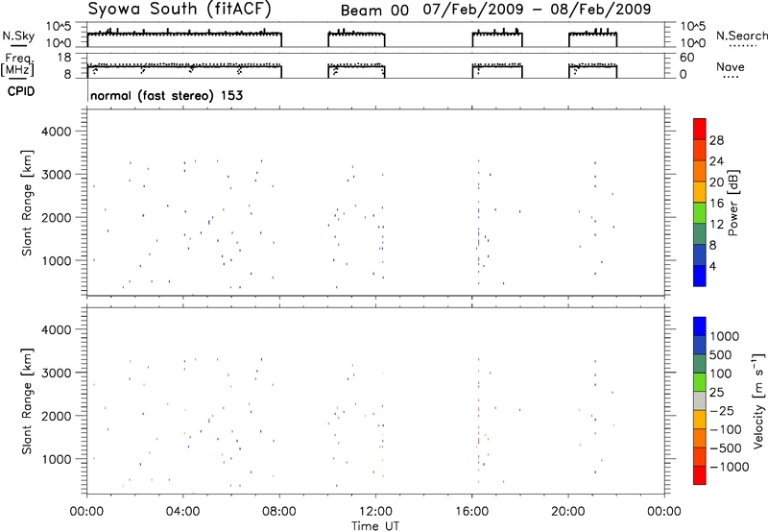Click the 'Freq. [MHz]' label
Screen dimensions: 768x532
tap(18, 65)
